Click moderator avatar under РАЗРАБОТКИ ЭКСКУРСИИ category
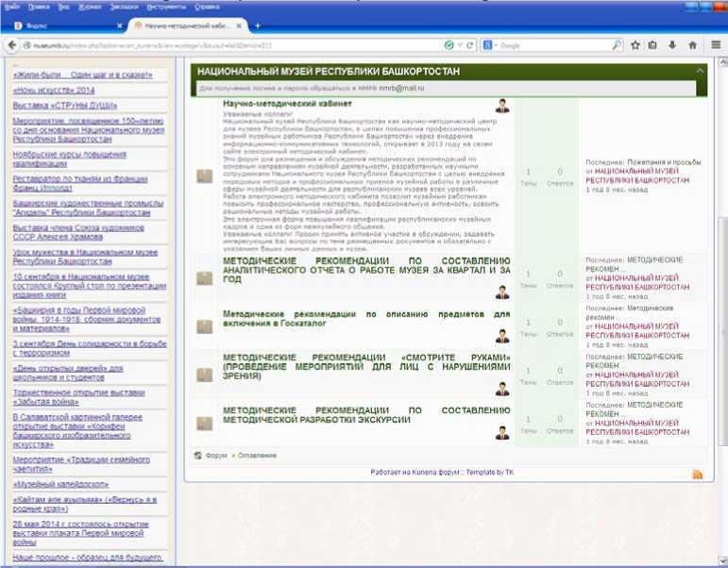The width and height of the screenshot is (728, 568). (502, 432)
